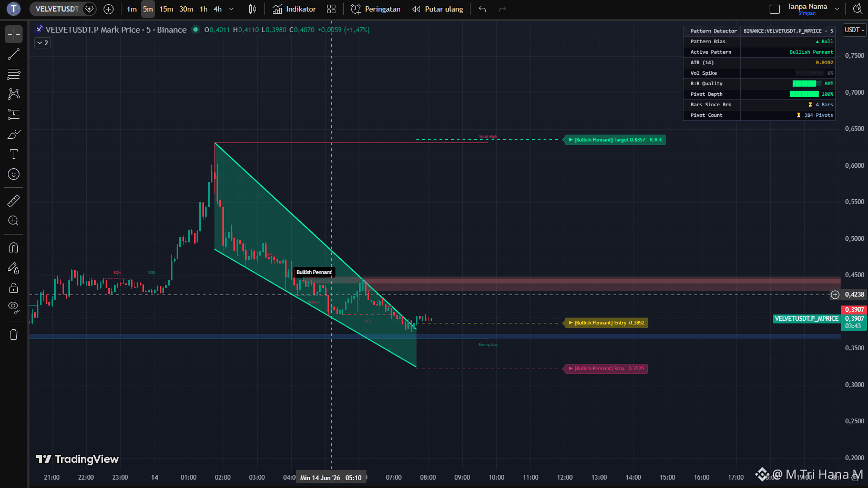Toggle lock all drawing tools
The width and height of the screenshot is (868, 488).
pos(14,288)
